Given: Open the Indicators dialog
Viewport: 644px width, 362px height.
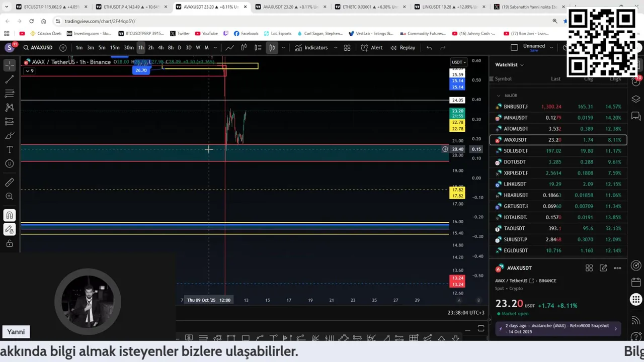Looking at the screenshot, I should [311, 48].
